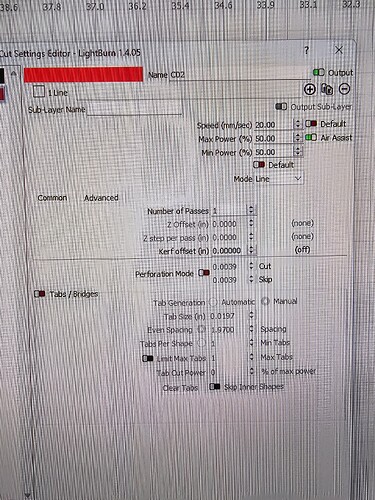Select the red layer in left list
Image resolution: width=375 pixels, height=500 pixels.
(x=2, y=94)
